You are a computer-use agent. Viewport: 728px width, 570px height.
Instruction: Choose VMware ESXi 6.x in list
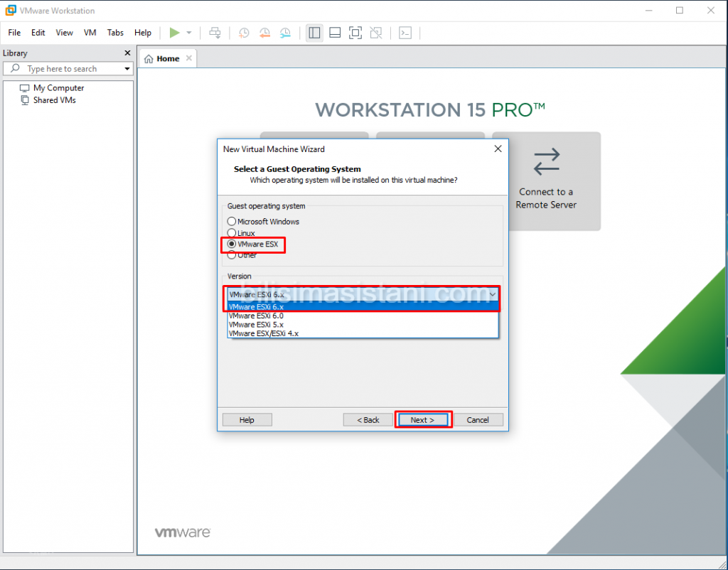pos(363,307)
